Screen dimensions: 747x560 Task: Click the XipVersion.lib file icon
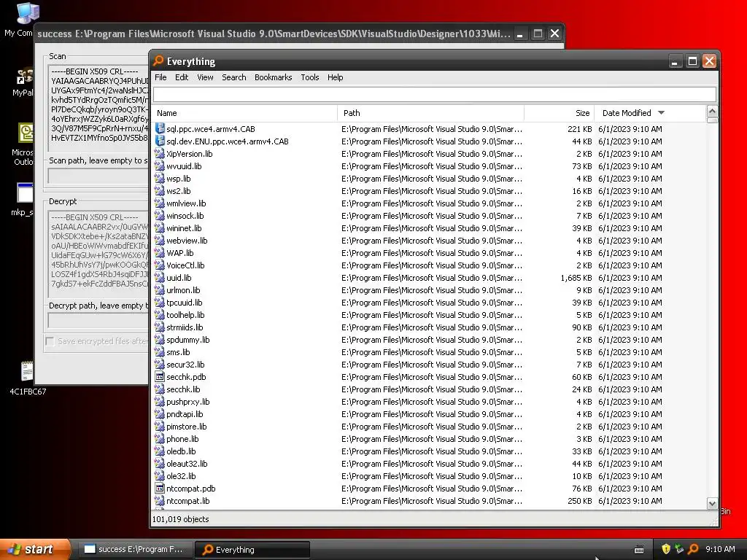[160, 153]
